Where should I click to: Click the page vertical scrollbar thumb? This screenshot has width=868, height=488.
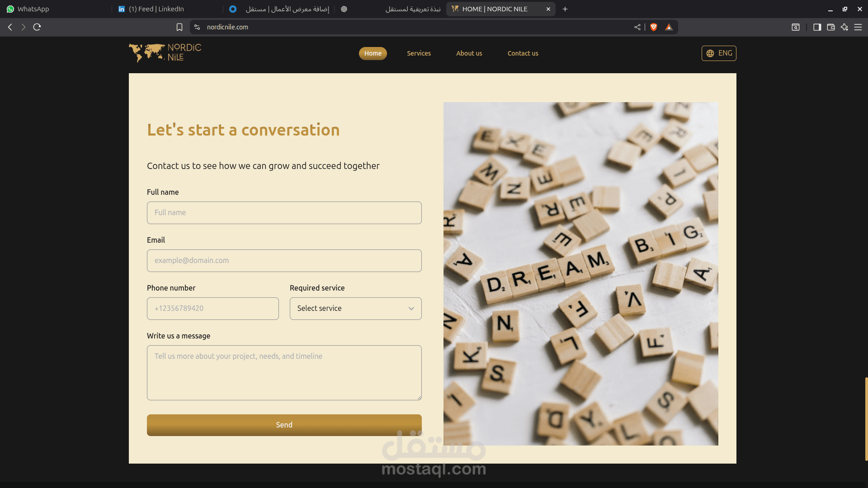(866, 419)
